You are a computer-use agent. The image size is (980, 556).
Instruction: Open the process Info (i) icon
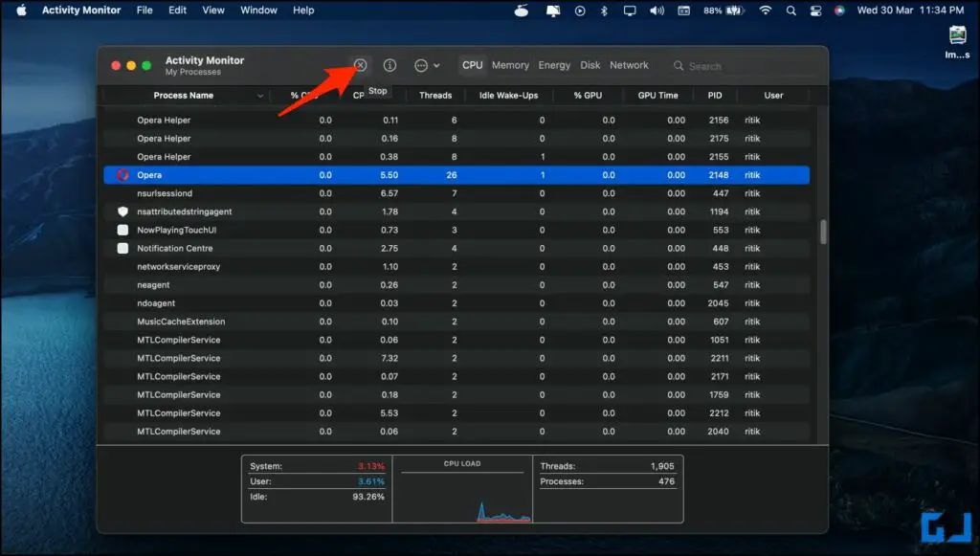(x=390, y=65)
